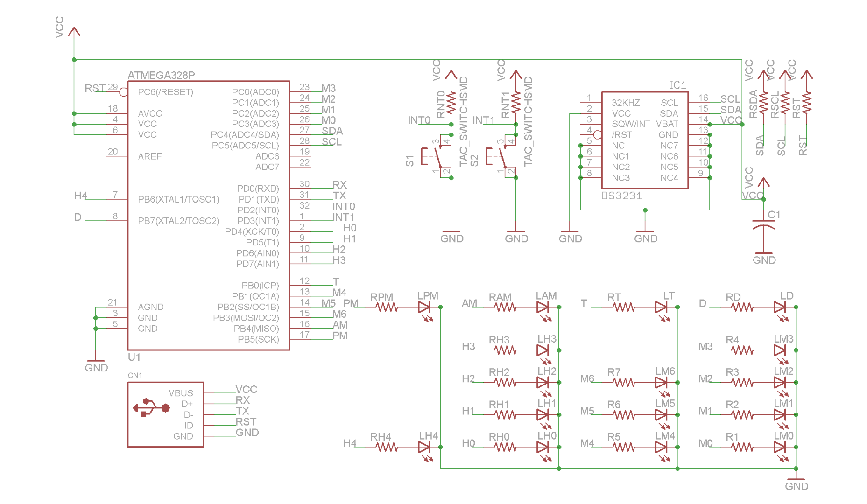This screenshot has height=504, width=867.
Task: Select the R7 resistor symbol
Action: [624, 383]
